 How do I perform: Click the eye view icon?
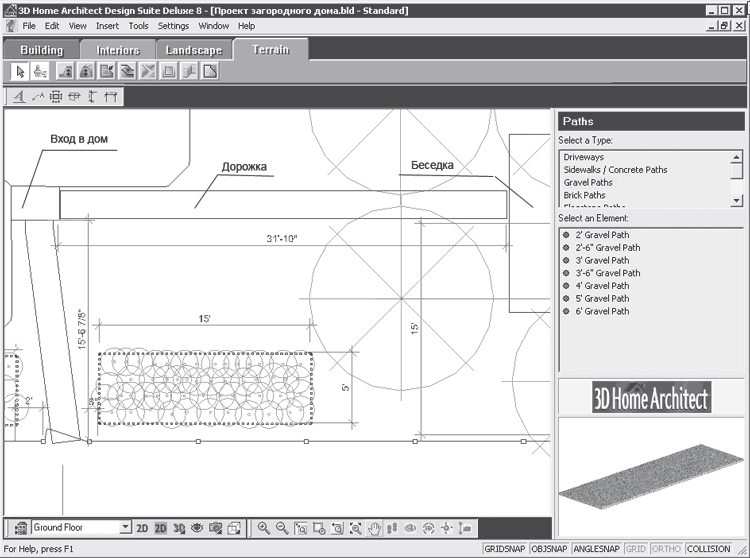(197, 527)
